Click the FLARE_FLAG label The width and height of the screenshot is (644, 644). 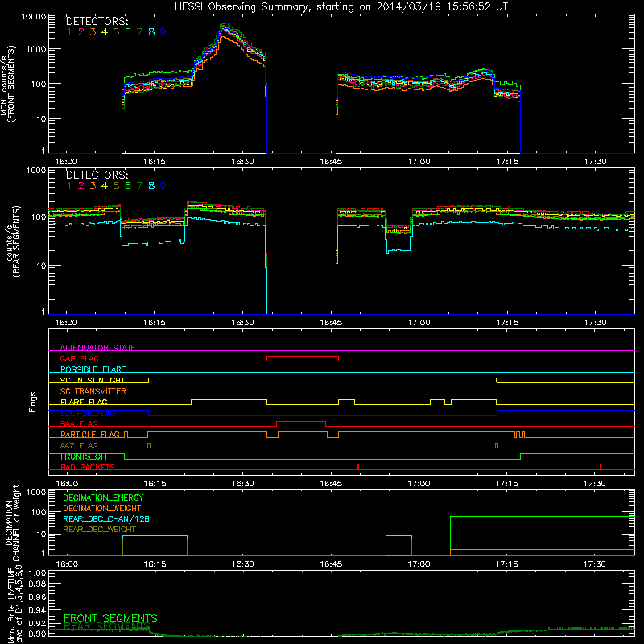click(x=84, y=402)
